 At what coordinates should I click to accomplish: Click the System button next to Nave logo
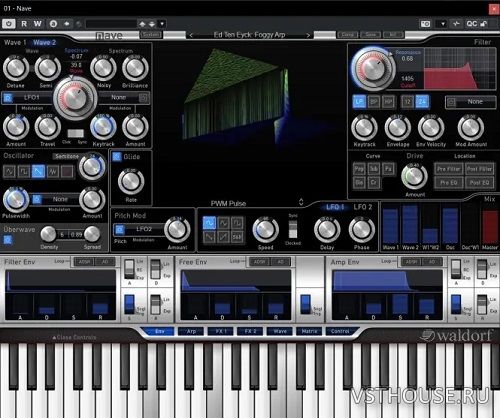pos(151,34)
